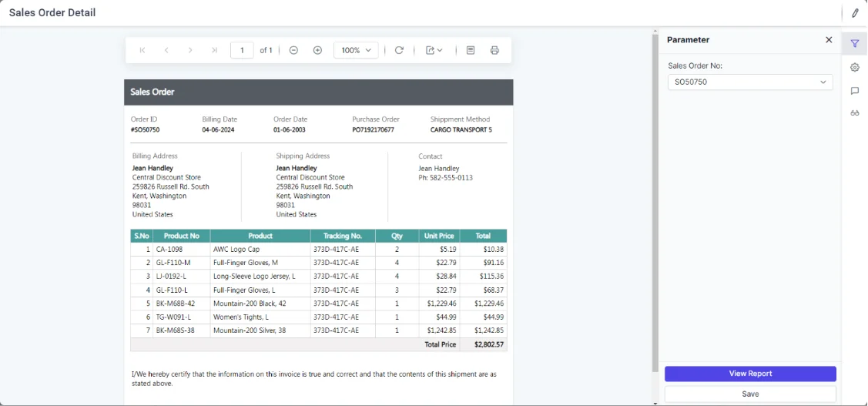Click the Shipping Address label
Screen dimensions: 868x406
[x=303, y=156]
